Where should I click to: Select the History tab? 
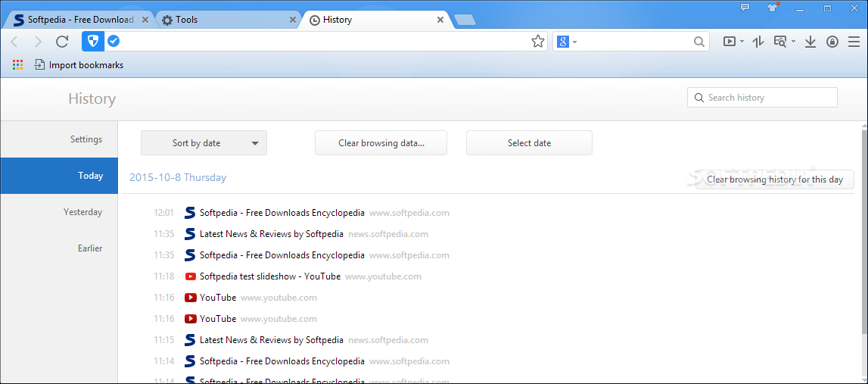point(370,20)
